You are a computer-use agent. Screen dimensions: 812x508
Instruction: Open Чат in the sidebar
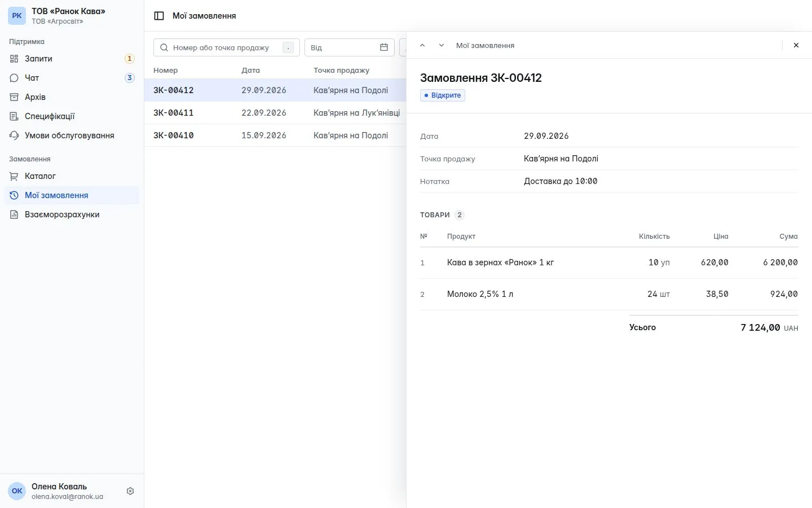[x=72, y=78]
